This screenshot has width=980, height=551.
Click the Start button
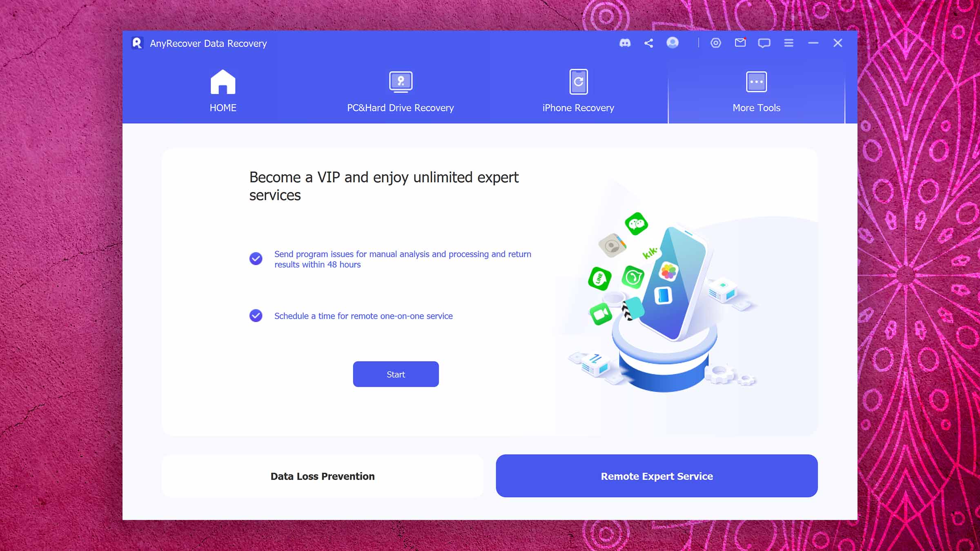396,374
